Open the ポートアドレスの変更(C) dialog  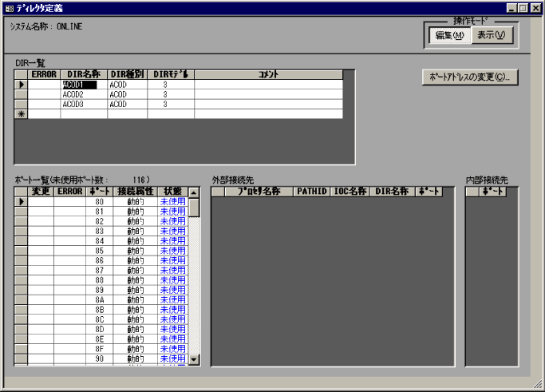tap(470, 77)
